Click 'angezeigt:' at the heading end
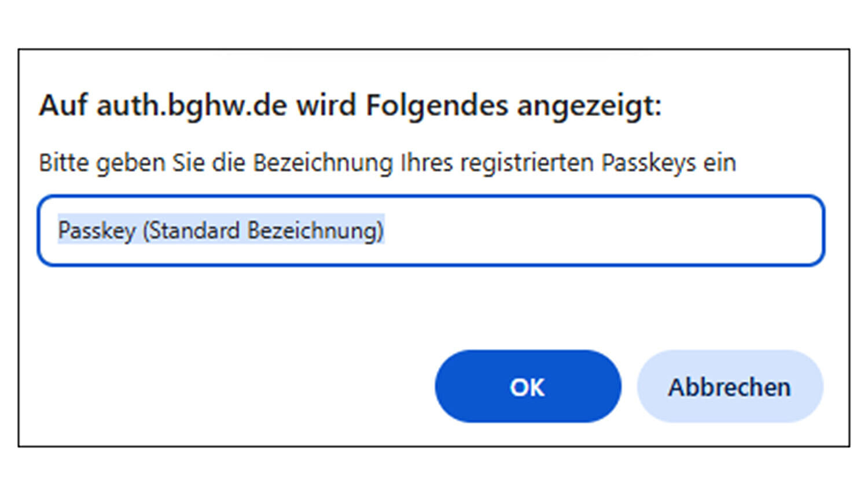This screenshot has height=487, width=868. click(x=589, y=106)
